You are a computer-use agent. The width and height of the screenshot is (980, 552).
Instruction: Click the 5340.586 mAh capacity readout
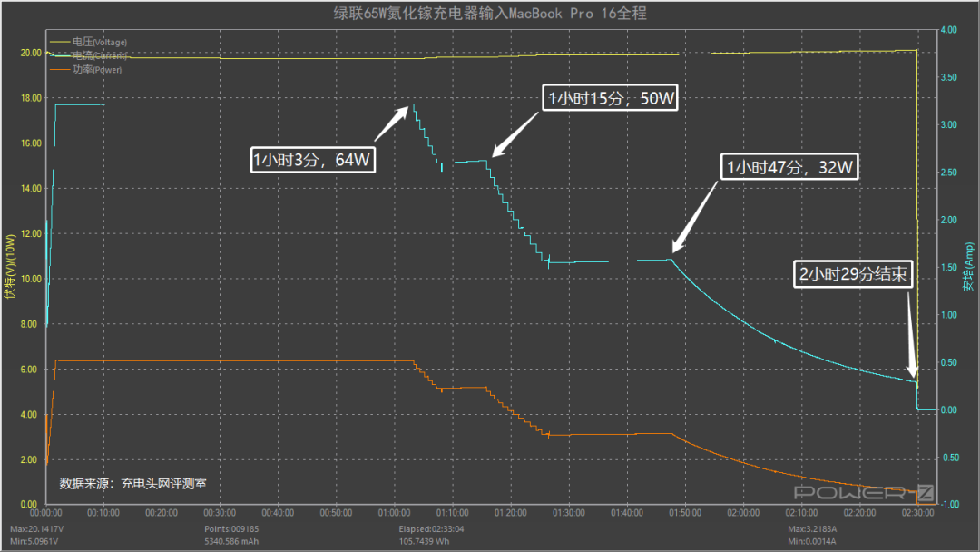coord(231,541)
